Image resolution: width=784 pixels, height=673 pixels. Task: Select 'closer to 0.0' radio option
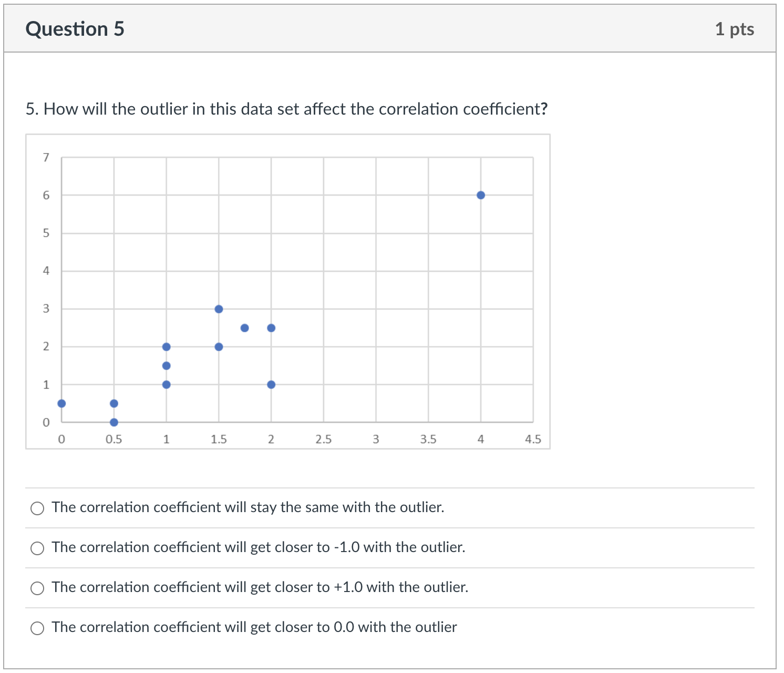(37, 628)
